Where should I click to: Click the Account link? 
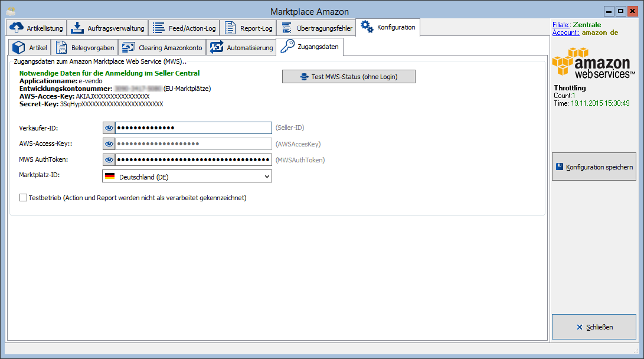pos(566,32)
